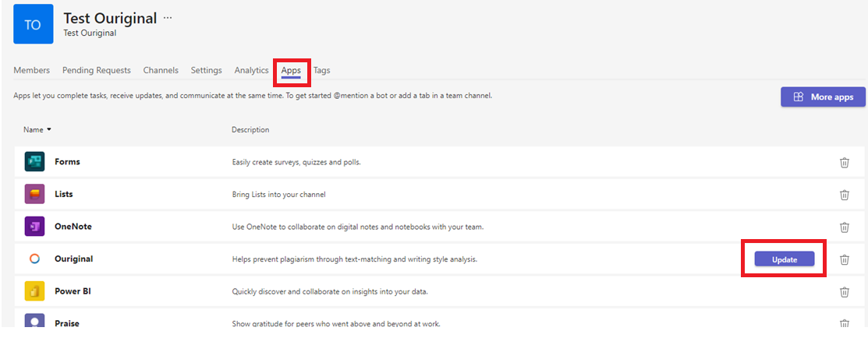Delete the Forms app with trash icon
Image resolution: width=868 pixels, height=338 pixels.
pyautogui.click(x=844, y=162)
